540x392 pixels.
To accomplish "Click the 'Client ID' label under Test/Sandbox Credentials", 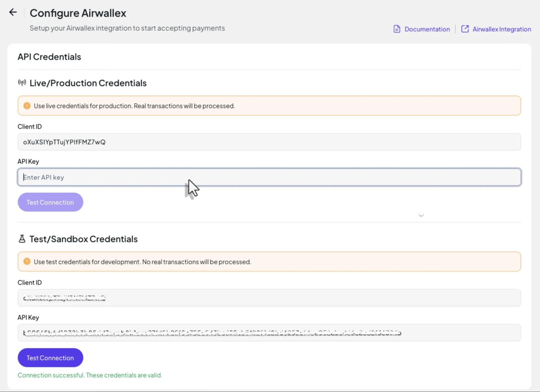I will click(30, 282).
